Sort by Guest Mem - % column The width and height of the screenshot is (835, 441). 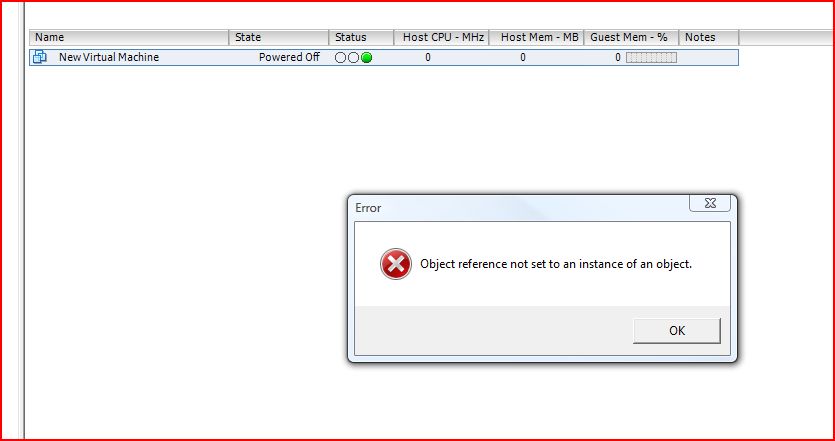click(x=632, y=37)
